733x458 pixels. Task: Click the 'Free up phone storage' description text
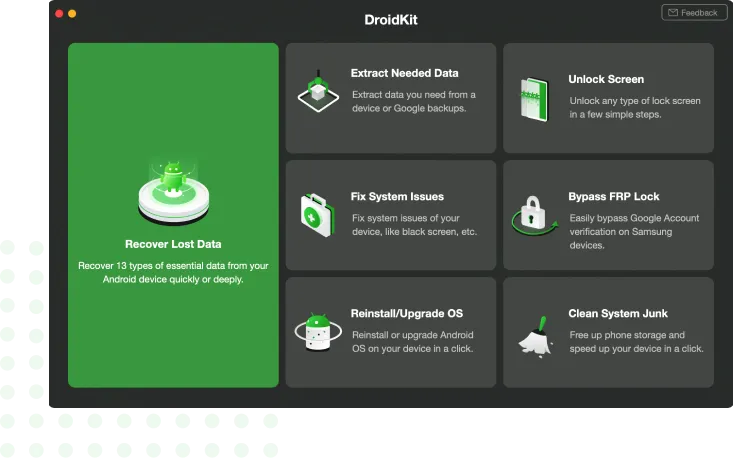[x=635, y=342]
